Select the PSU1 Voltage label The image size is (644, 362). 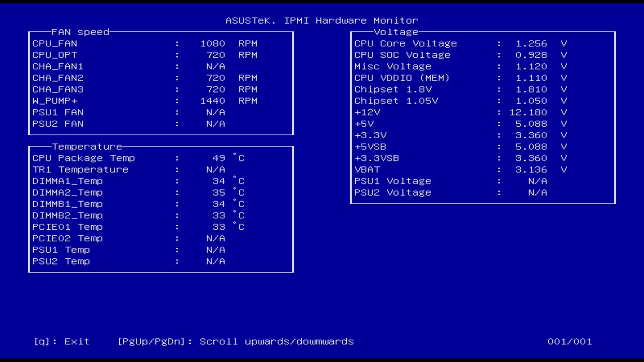393,182
